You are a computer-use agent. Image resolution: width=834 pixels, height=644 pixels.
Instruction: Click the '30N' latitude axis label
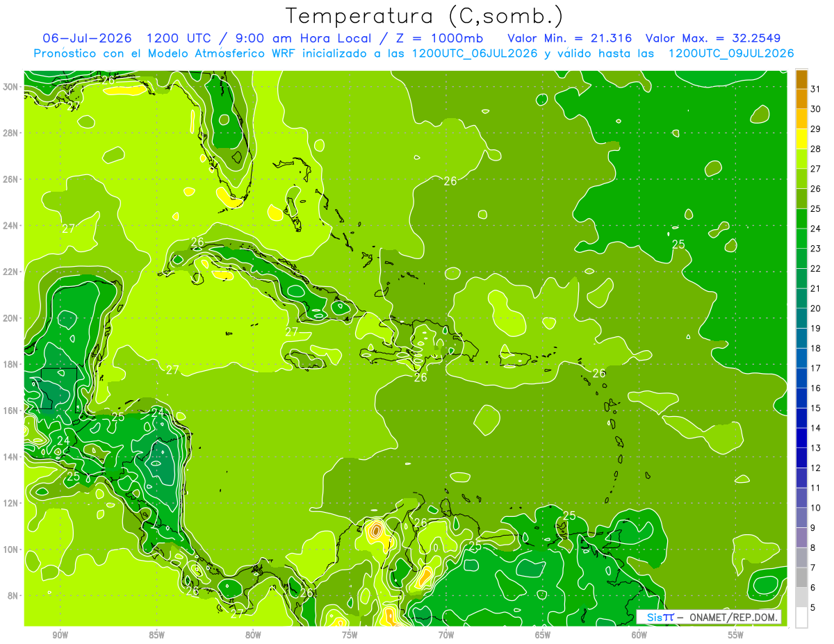[12, 87]
